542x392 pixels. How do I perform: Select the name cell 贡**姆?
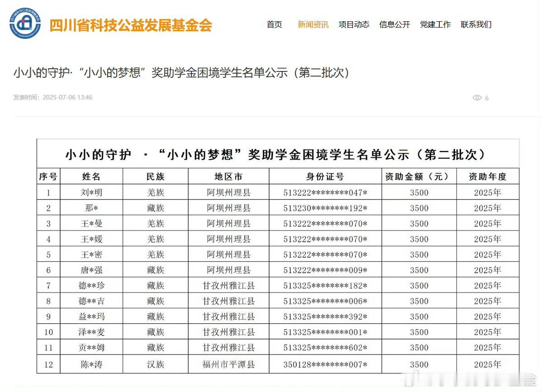pyautogui.click(x=91, y=347)
